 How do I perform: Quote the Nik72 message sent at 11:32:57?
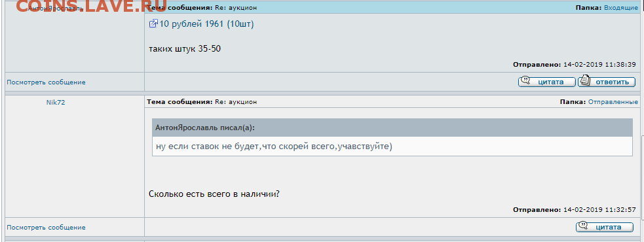tap(604, 226)
